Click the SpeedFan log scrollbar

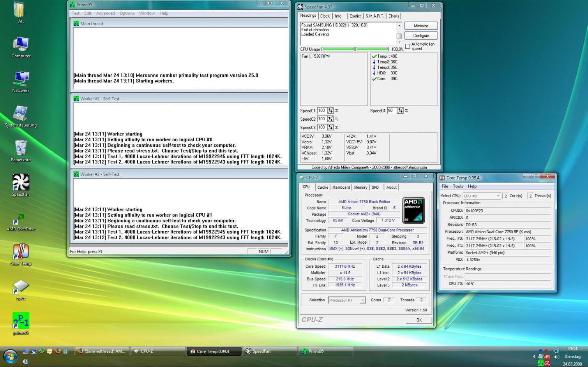point(399,33)
